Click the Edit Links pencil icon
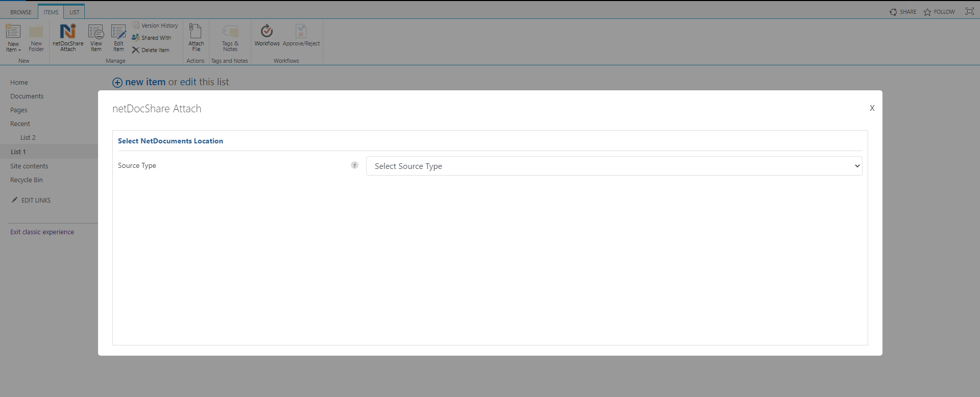This screenshot has height=397, width=980. point(14,200)
